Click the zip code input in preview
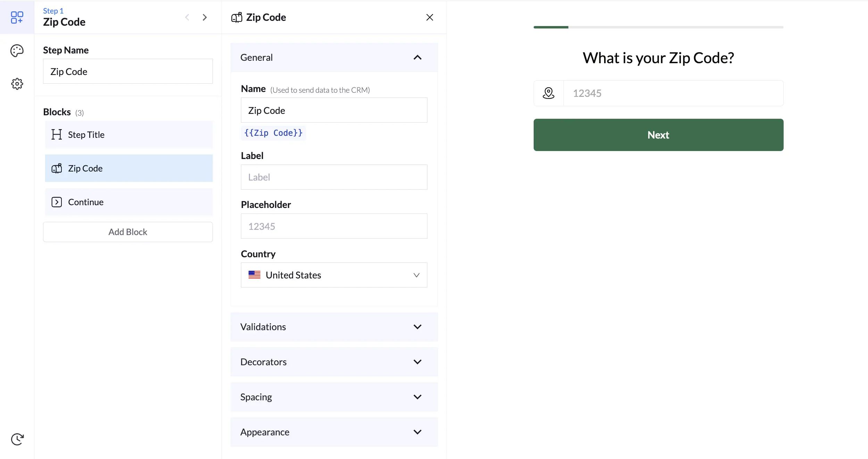 [673, 93]
